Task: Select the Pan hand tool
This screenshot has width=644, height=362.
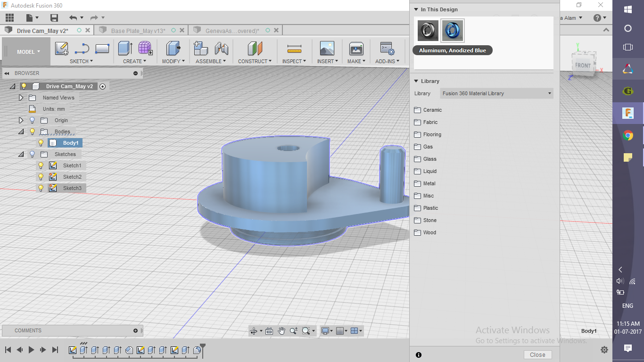Action: click(x=281, y=331)
